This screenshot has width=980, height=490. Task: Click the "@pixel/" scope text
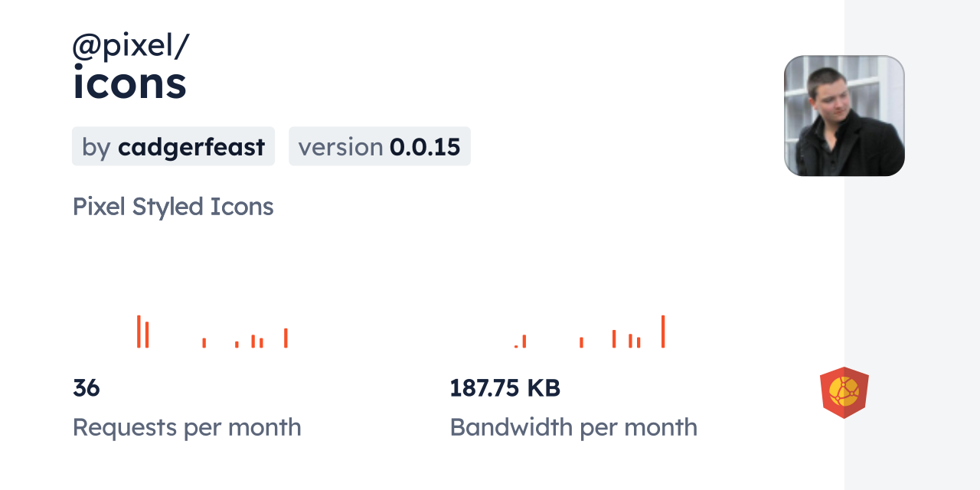click(130, 47)
